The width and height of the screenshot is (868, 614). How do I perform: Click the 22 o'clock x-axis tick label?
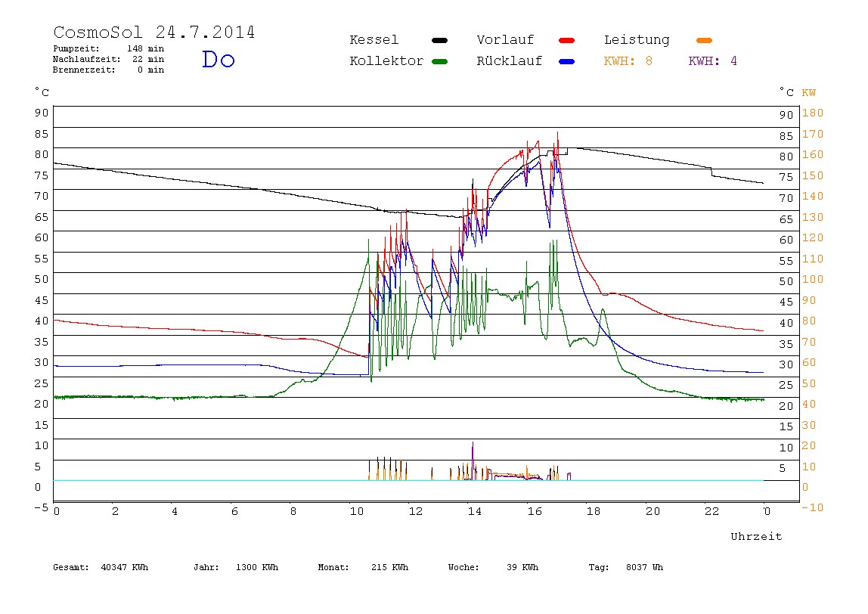(711, 512)
